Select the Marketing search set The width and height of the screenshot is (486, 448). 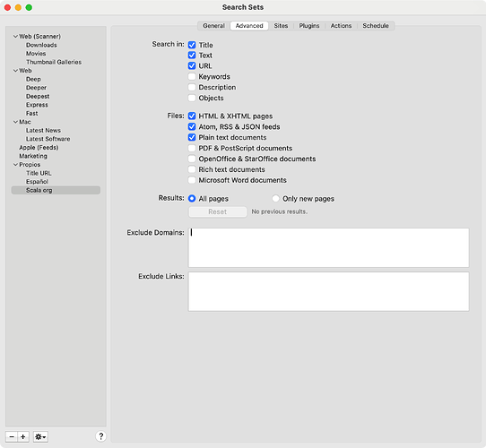tap(33, 156)
